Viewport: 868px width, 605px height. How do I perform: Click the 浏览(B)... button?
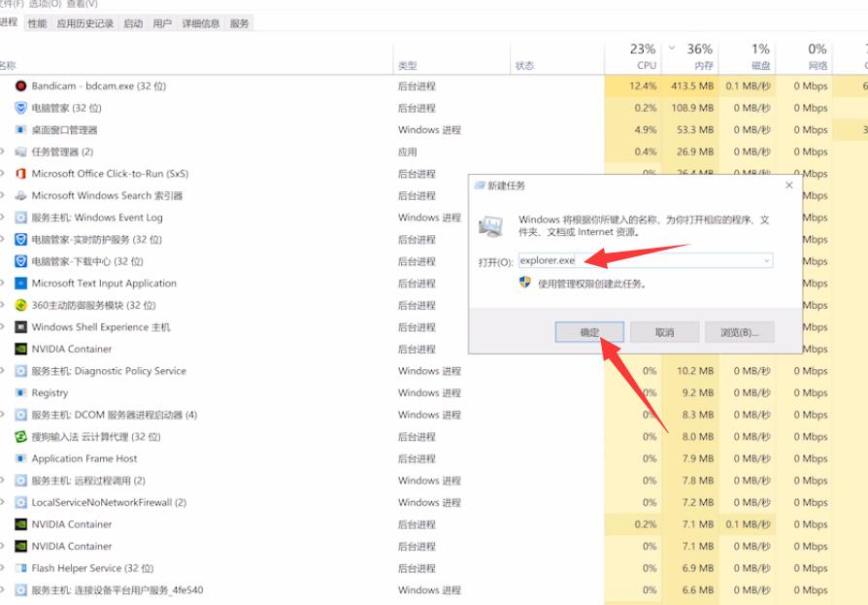740,333
